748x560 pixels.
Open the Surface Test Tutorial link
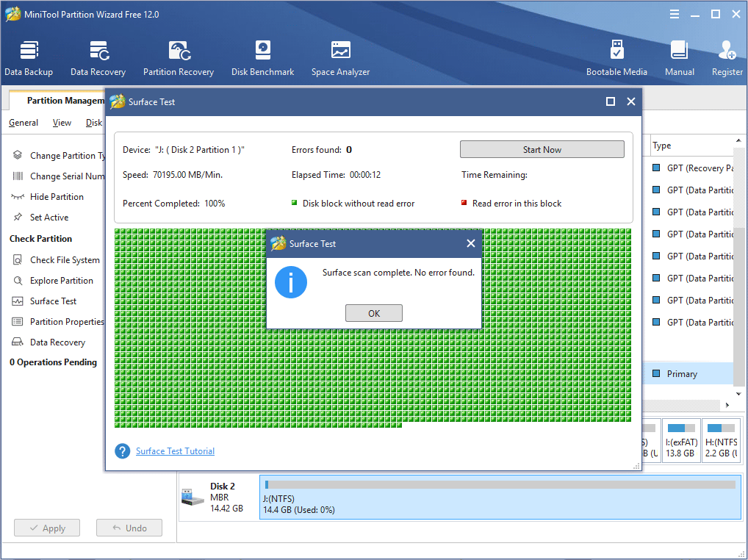[x=175, y=451]
